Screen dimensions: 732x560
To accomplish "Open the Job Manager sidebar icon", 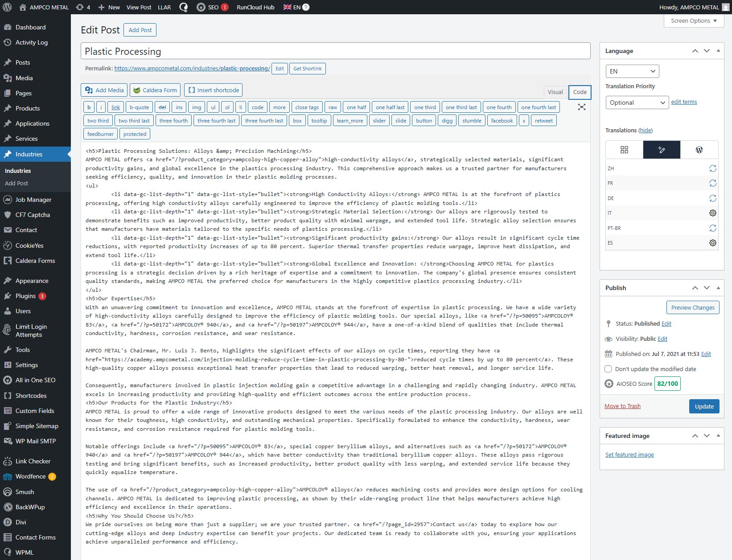I will tap(8, 200).
